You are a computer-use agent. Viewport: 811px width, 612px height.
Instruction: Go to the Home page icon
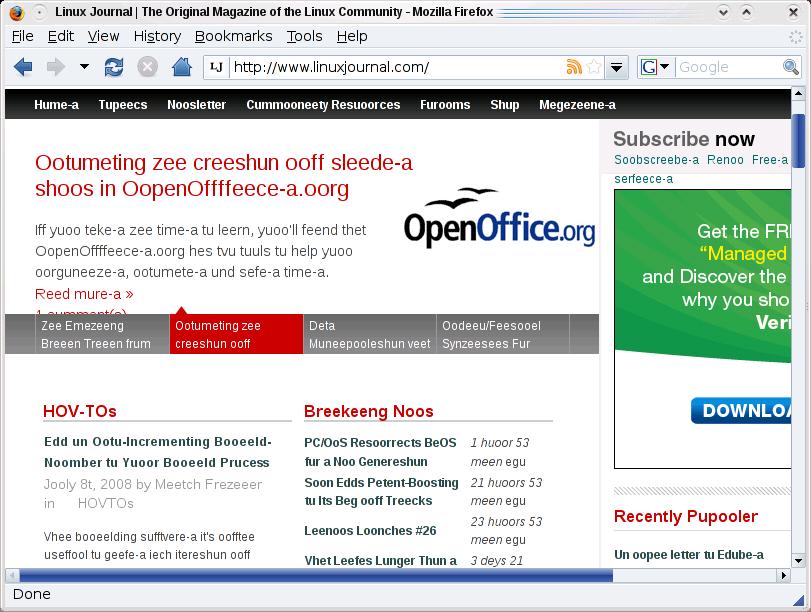181,67
